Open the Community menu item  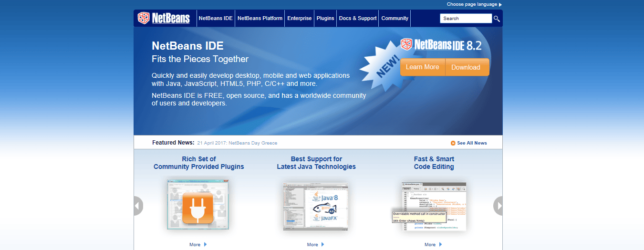pos(395,18)
